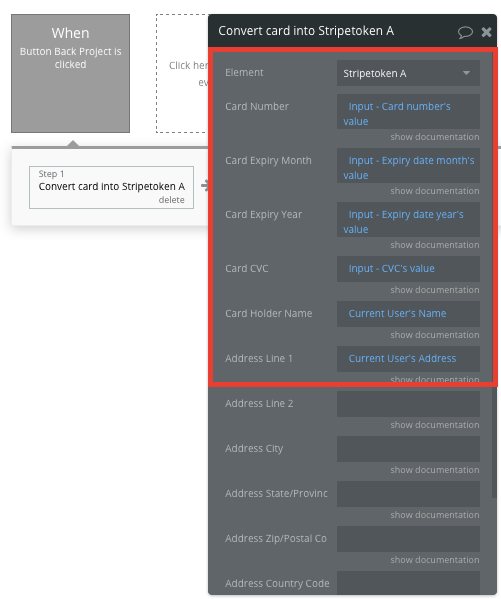The width and height of the screenshot is (501, 599).
Task: Show documentation for Address City
Action: pyautogui.click(x=435, y=470)
